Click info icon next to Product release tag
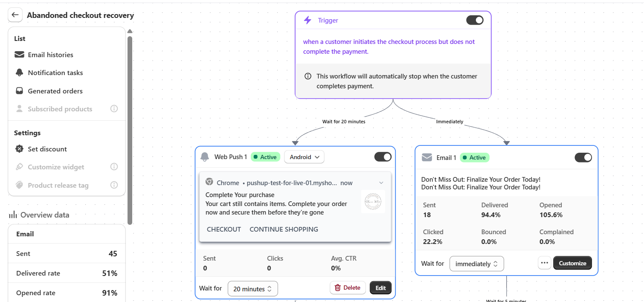This screenshot has height=302, width=644. 114,185
